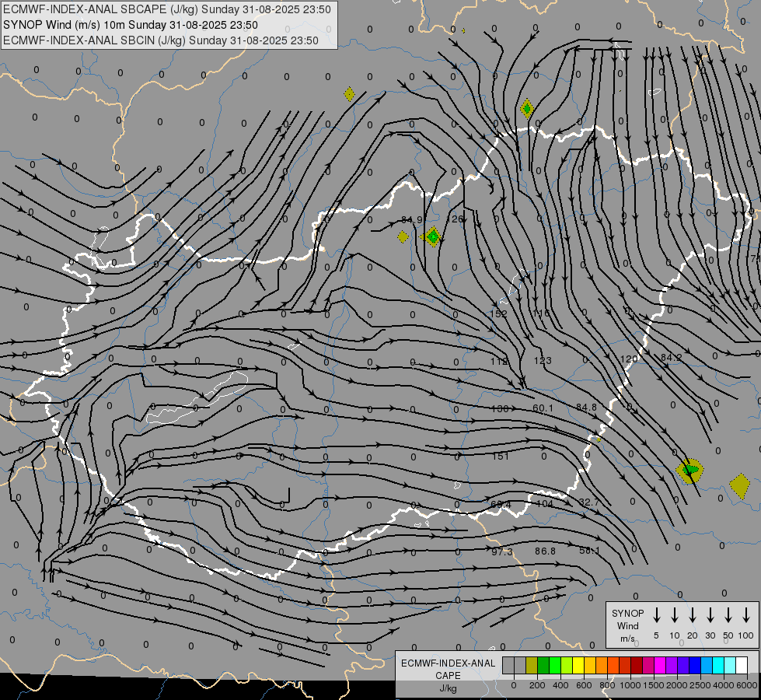Select the 86.8 value on the map

pos(546,551)
